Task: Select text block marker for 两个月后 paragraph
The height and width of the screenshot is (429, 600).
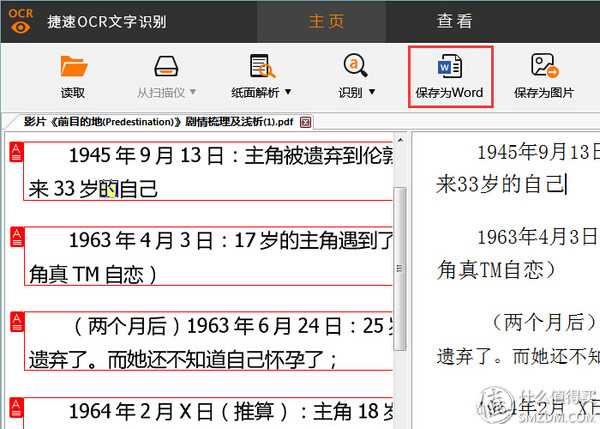Action: click(17, 322)
